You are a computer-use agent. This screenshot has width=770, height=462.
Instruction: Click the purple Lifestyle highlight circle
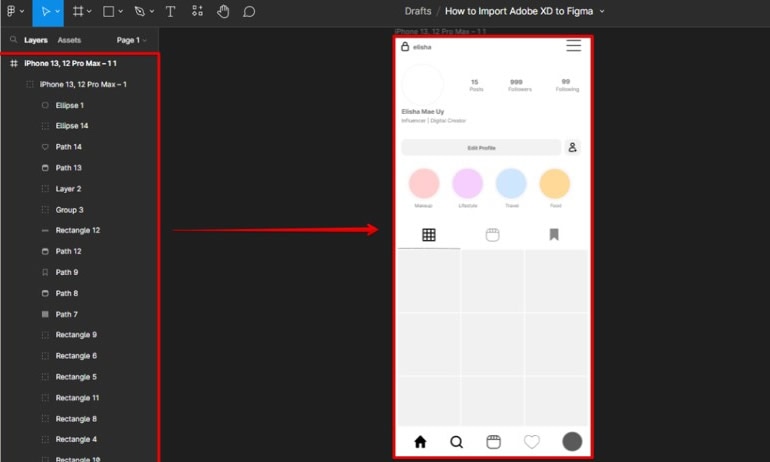click(x=468, y=183)
